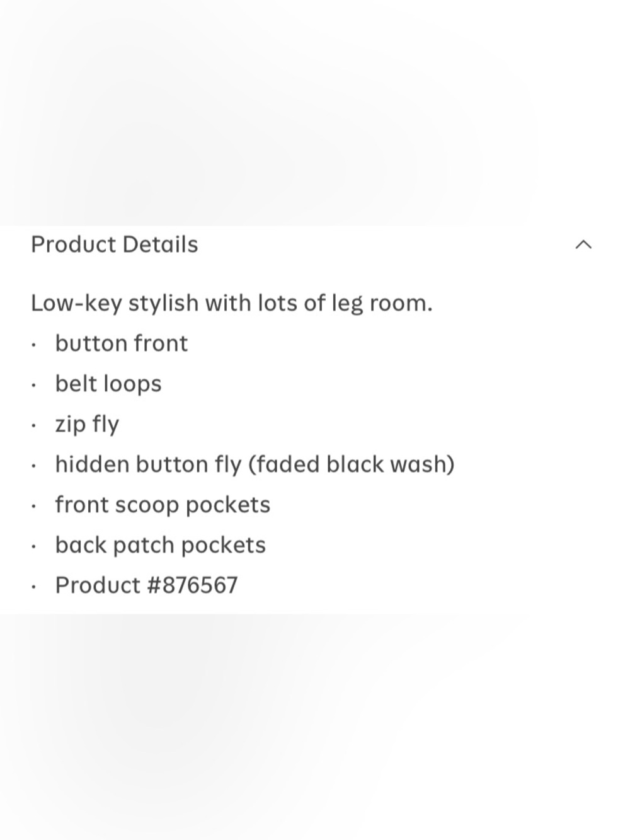This screenshot has height=840, width=630.
Task: Select the 'zip fly' list item
Action: click(x=87, y=424)
